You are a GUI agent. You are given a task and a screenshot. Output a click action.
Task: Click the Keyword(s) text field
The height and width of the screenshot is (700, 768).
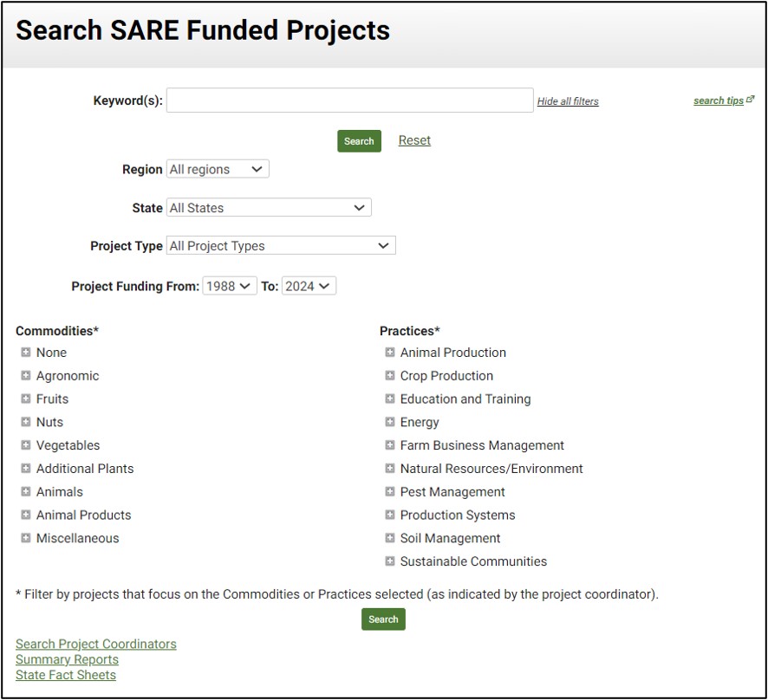[349, 100]
